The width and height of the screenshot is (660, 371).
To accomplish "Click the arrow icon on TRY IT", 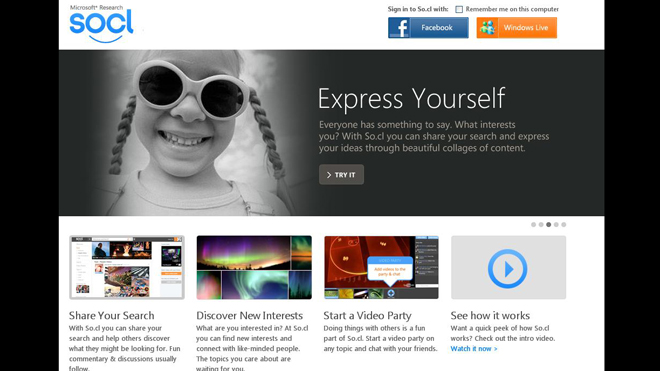I will (329, 175).
